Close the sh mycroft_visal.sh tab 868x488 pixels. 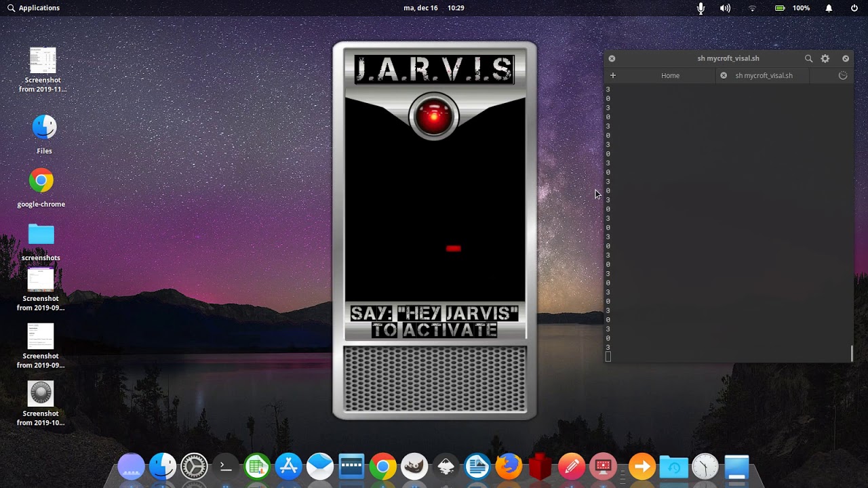coord(724,75)
